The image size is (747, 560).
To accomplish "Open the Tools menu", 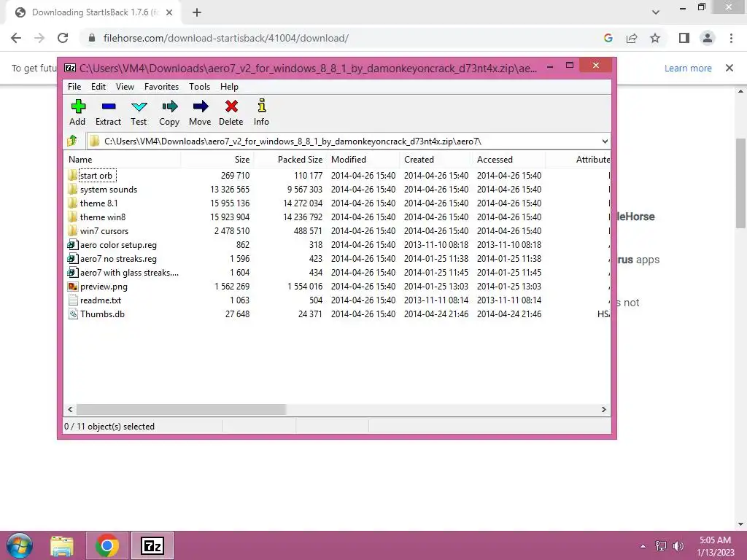I will (199, 87).
